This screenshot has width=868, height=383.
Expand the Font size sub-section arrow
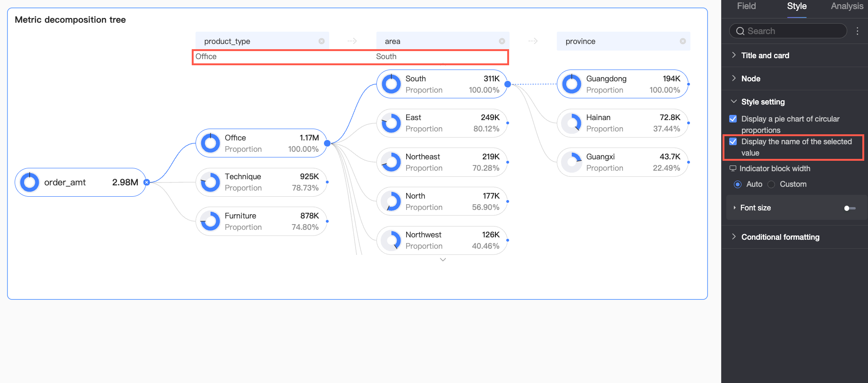click(x=734, y=208)
